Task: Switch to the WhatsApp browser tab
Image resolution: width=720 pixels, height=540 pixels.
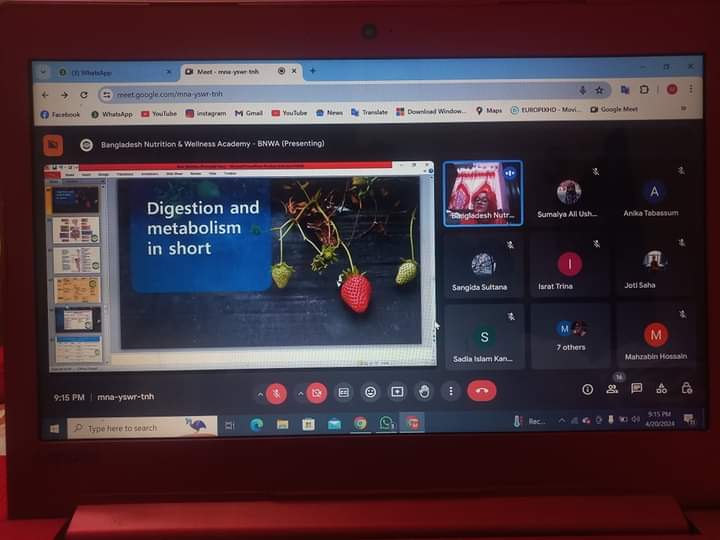Action: (105, 73)
